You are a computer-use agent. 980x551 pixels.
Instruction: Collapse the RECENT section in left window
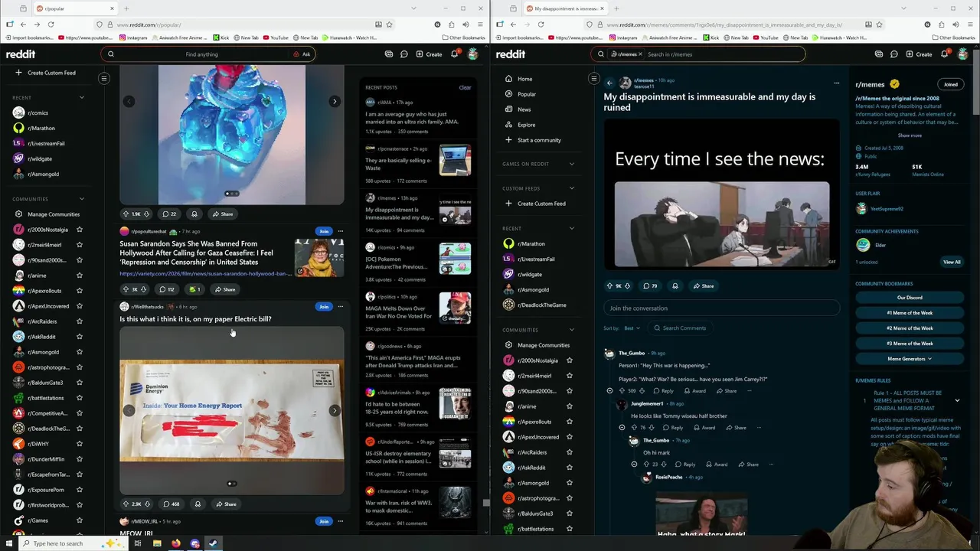(x=81, y=97)
